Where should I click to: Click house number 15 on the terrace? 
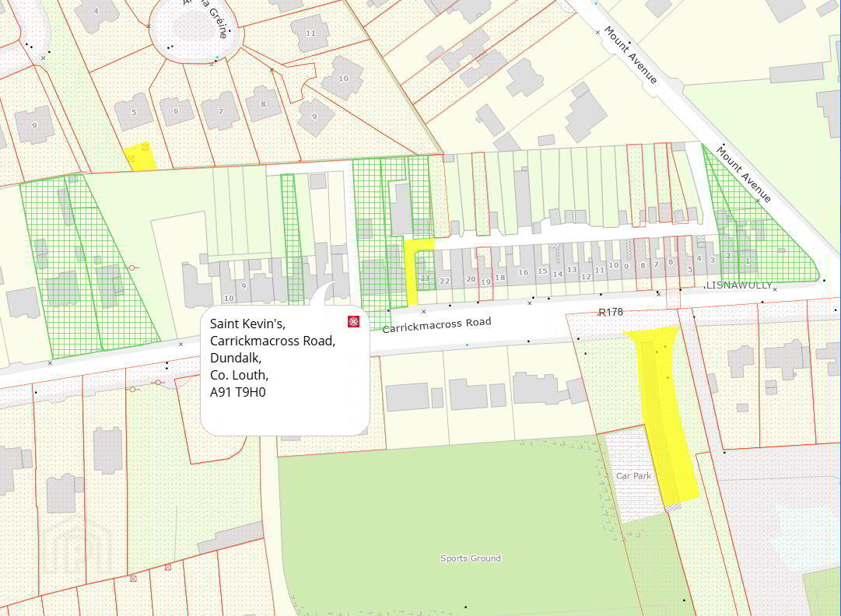point(542,271)
